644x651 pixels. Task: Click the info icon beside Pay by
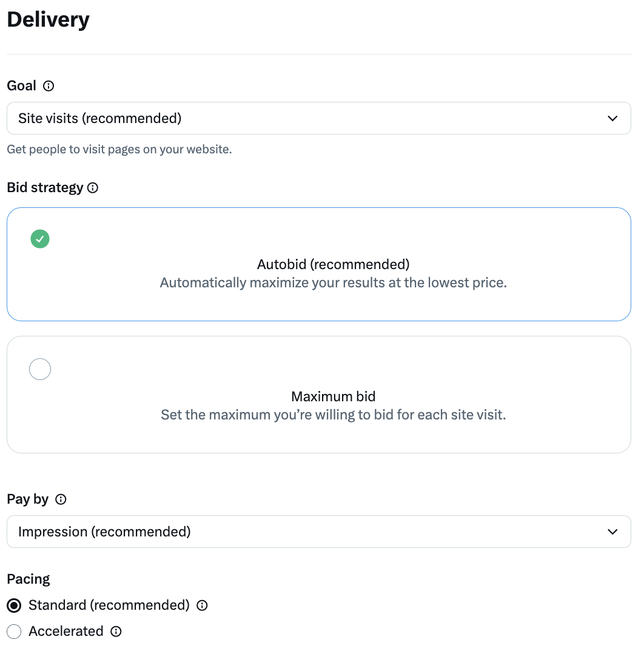pos(61,499)
